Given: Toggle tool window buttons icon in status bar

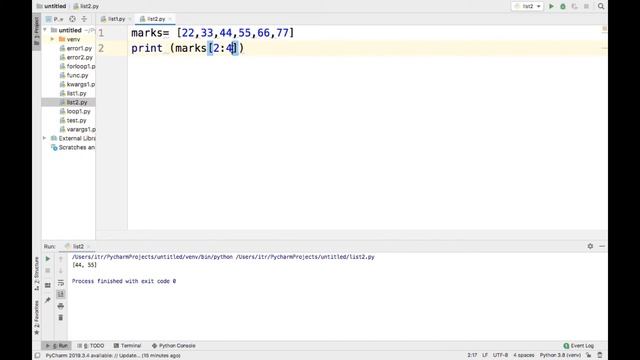Looking at the screenshot, I should pos(38,356).
